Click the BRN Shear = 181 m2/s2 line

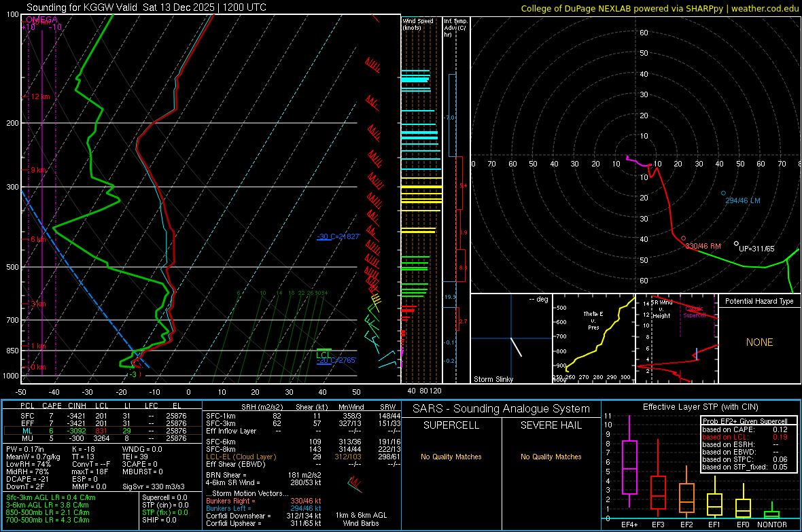pyautogui.click(x=264, y=475)
